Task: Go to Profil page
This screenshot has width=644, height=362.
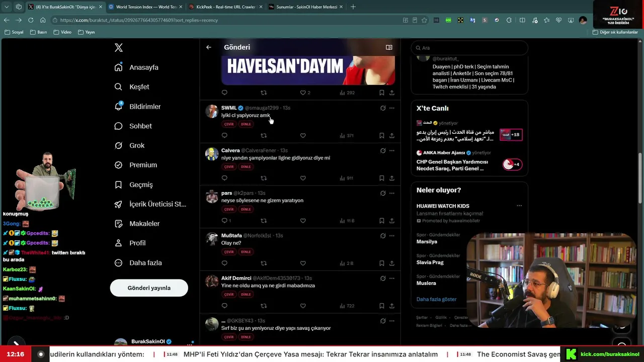Action: coord(130,243)
